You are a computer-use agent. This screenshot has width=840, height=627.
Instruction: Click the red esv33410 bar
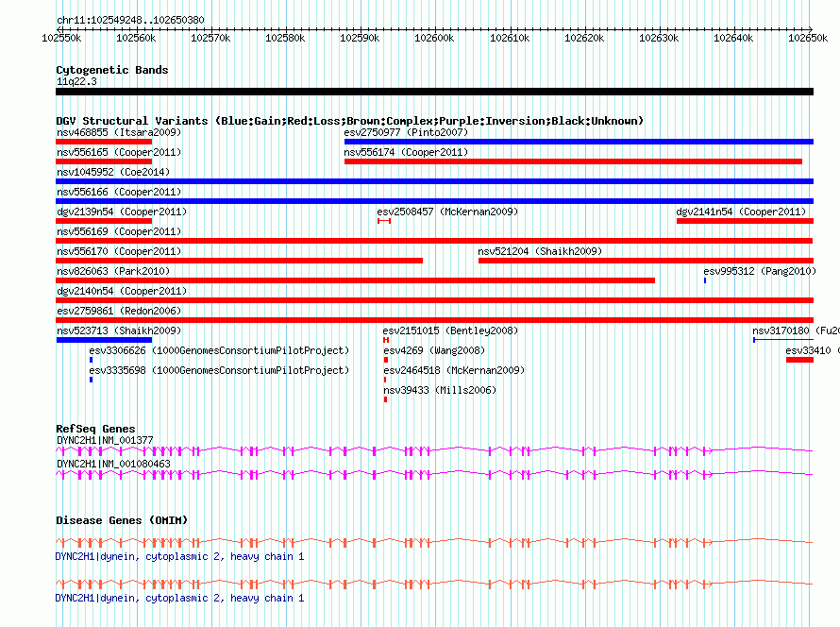coord(799,360)
